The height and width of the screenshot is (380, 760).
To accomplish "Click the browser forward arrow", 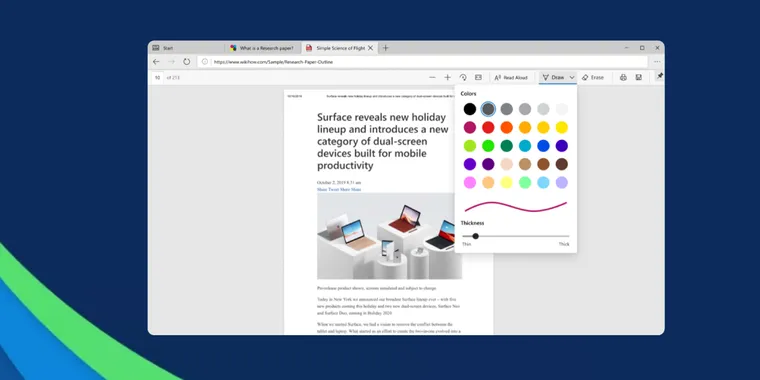I will coord(171,62).
